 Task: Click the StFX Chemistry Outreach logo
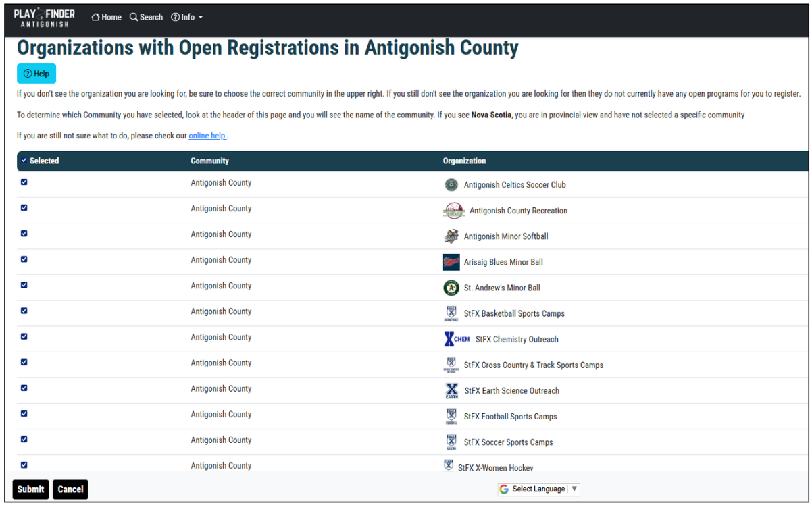click(x=457, y=339)
